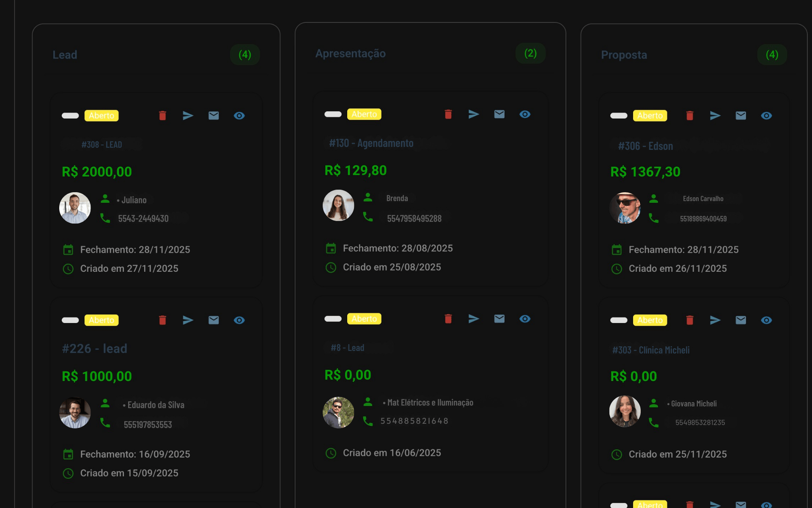Delete the #308 - LEAD card

pyautogui.click(x=162, y=115)
